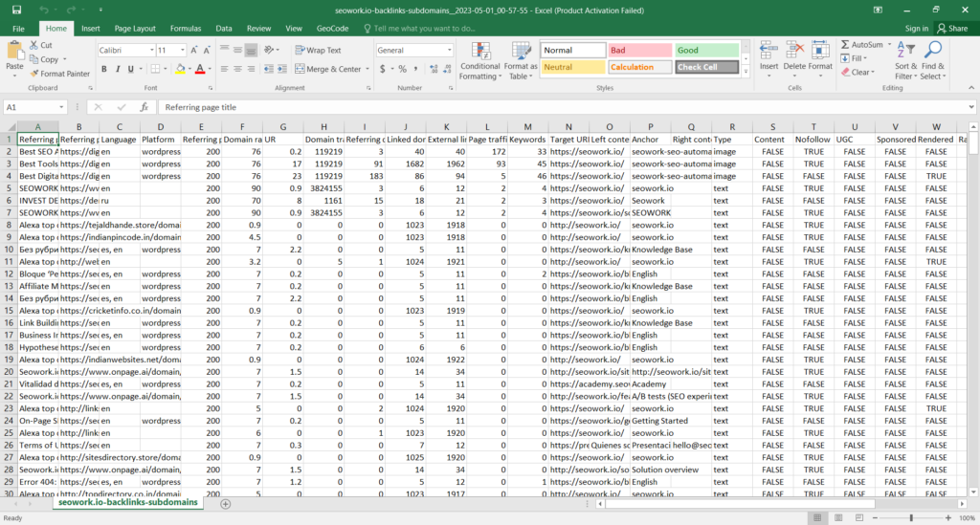Switch to Insert tab

pyautogui.click(x=91, y=29)
